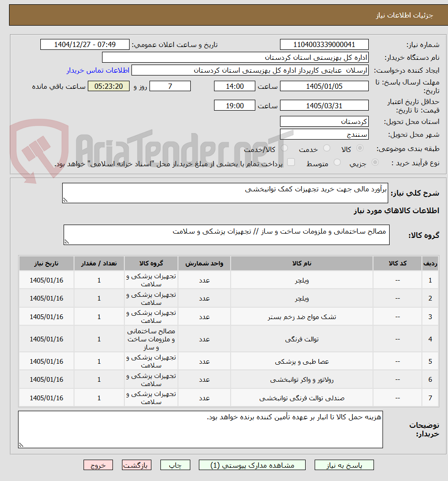Screen dimensions: 448x481
Task: Click the ایجاد کننده درخواست field
Action: pos(250,70)
